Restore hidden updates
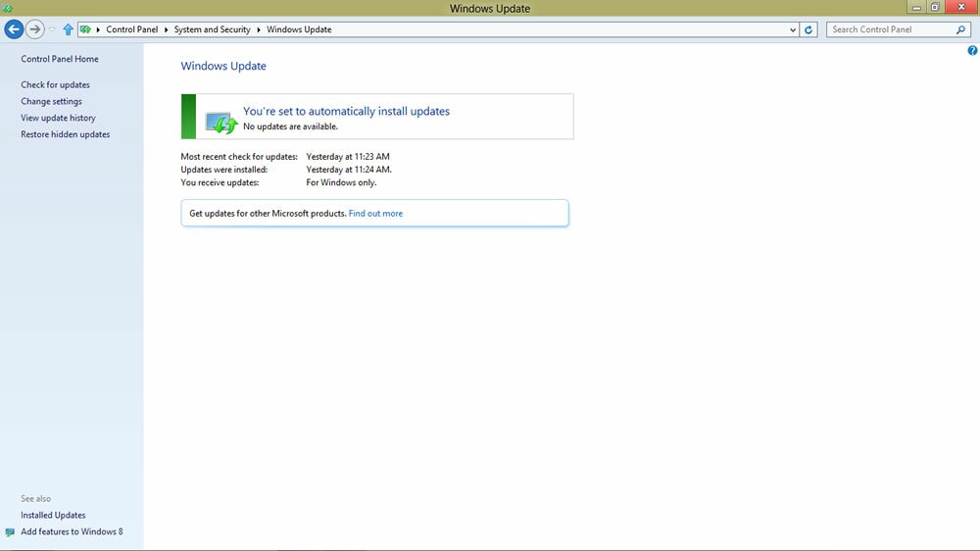Image resolution: width=980 pixels, height=551 pixels. coord(65,134)
